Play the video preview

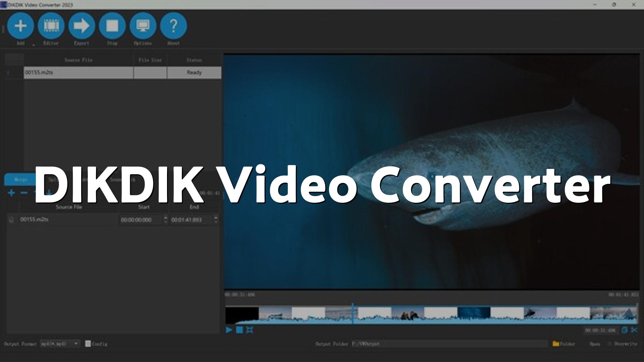click(x=229, y=330)
